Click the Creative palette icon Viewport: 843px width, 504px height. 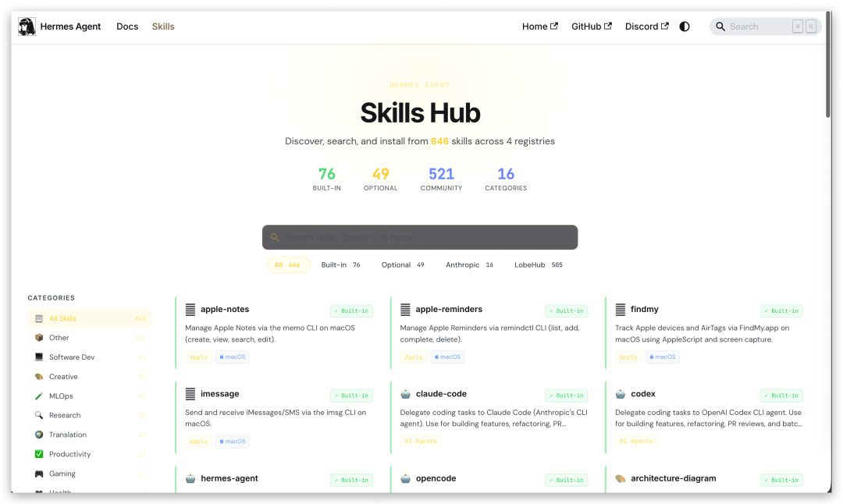point(39,377)
